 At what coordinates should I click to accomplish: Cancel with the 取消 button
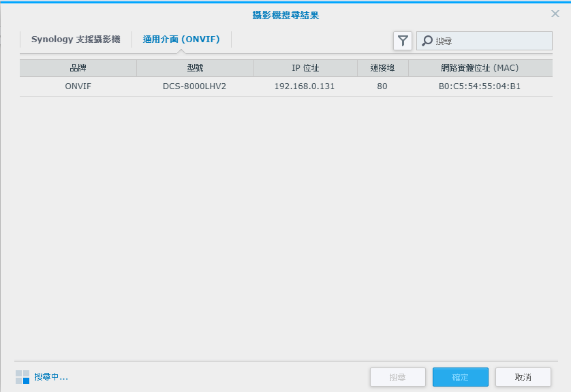[523, 377]
